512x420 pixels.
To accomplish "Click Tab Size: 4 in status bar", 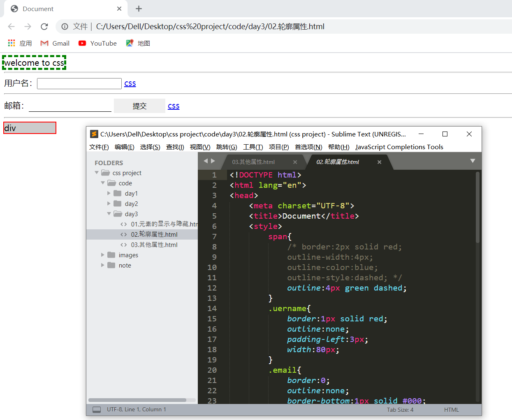I will 400,410.
